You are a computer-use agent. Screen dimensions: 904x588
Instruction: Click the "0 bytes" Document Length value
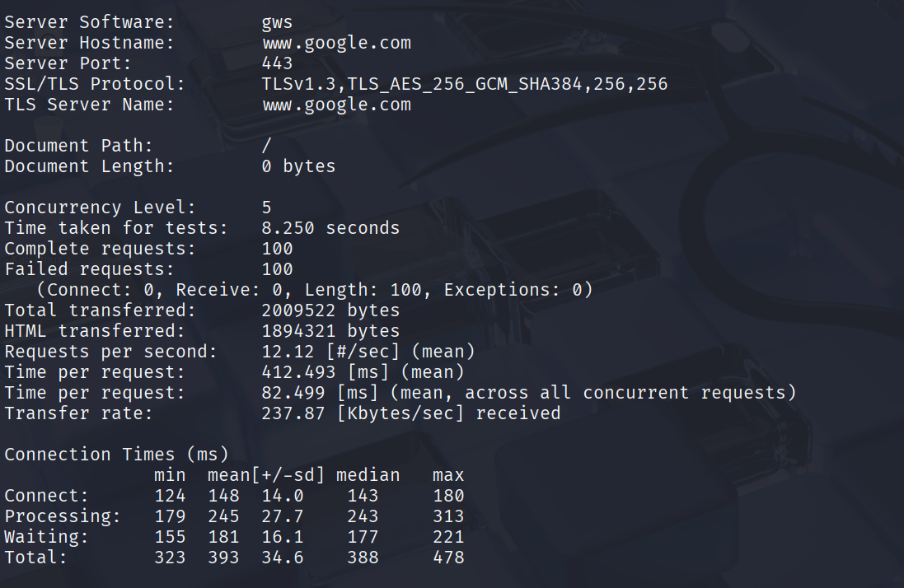click(x=299, y=166)
